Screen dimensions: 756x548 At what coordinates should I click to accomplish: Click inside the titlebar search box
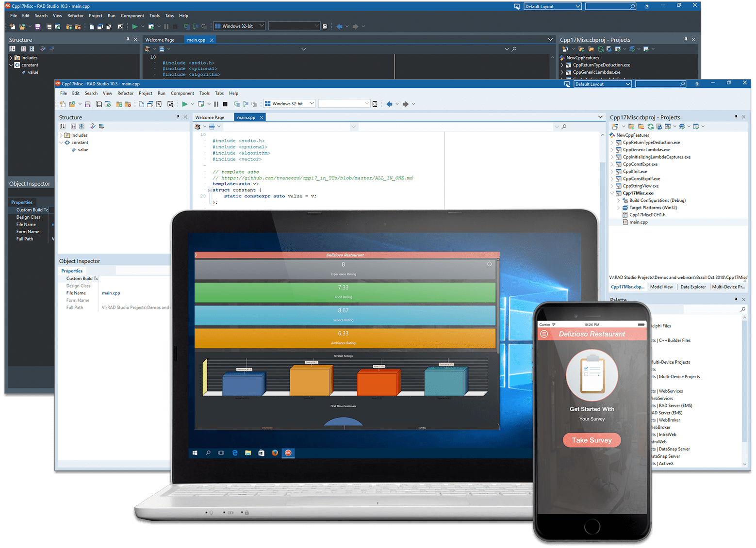(x=660, y=83)
